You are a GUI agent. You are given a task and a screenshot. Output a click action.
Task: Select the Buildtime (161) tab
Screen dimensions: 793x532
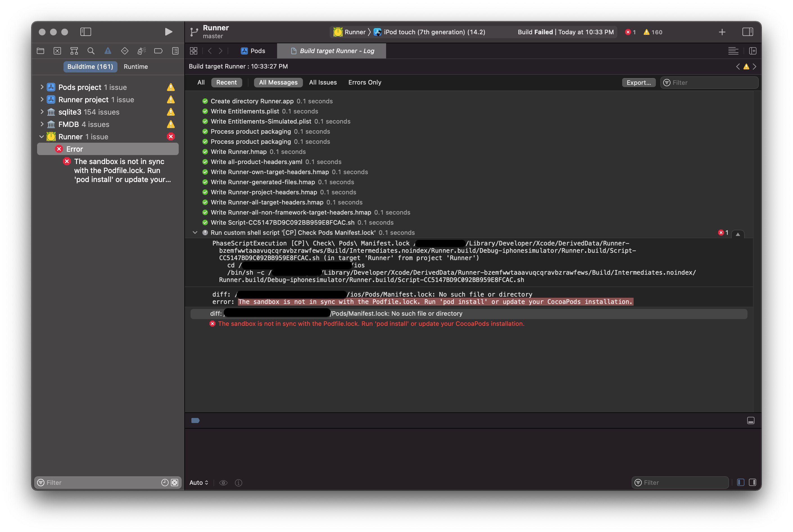[90, 67]
